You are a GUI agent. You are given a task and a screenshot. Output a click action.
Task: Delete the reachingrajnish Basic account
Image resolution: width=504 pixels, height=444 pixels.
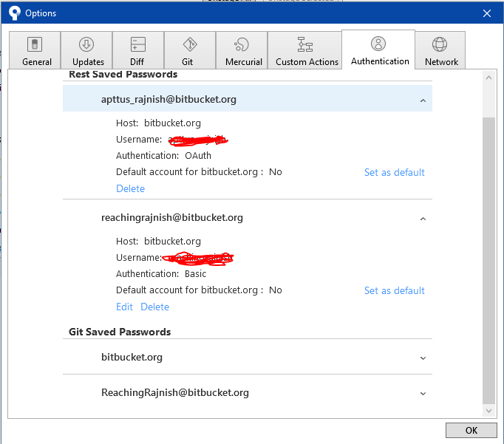[x=154, y=307]
